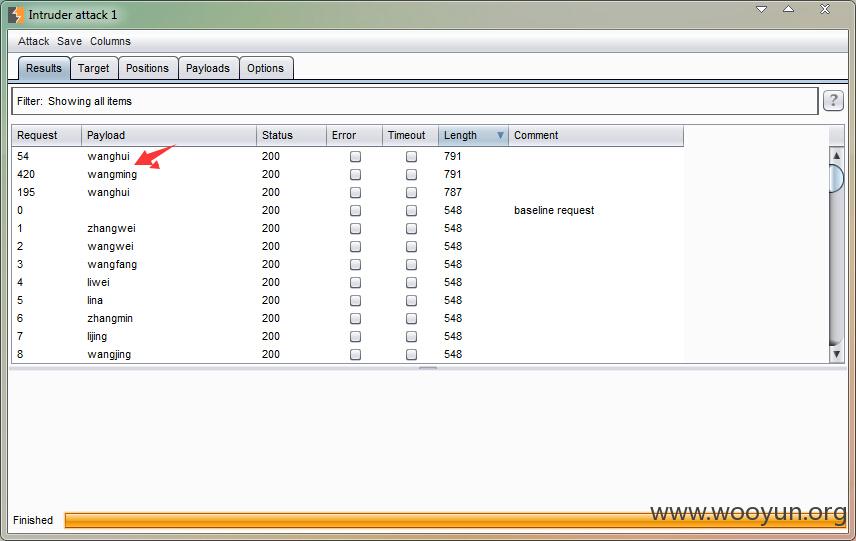
Task: Click the 787 length value
Action: click(x=453, y=192)
